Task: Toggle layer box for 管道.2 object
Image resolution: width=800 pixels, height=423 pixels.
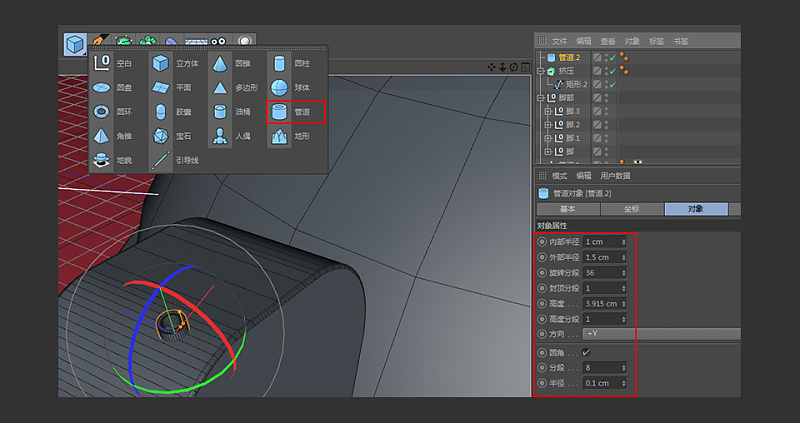Action: [x=597, y=58]
